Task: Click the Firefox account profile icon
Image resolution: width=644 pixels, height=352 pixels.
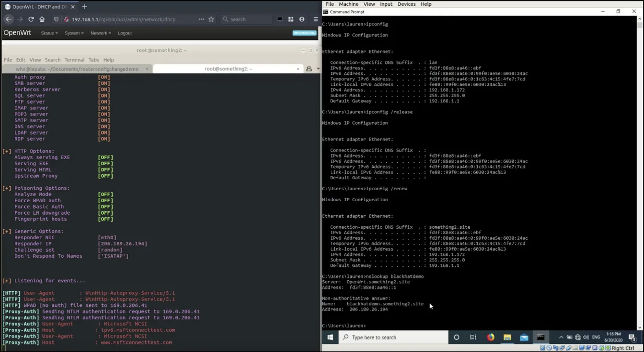Action: pyautogui.click(x=302, y=19)
